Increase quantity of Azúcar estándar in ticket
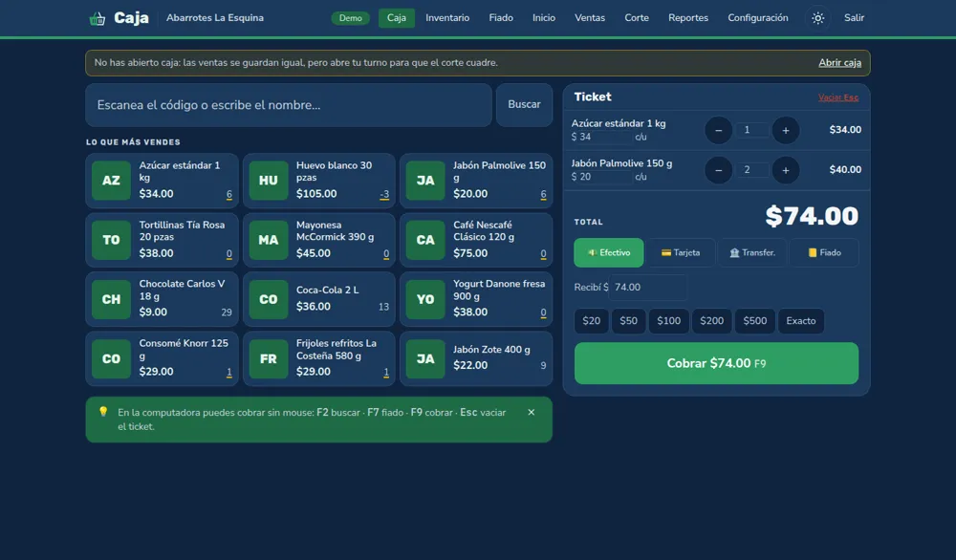 point(785,130)
